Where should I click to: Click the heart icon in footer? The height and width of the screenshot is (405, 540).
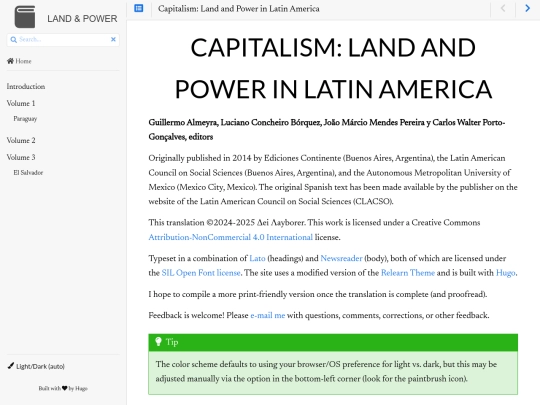tap(64, 388)
